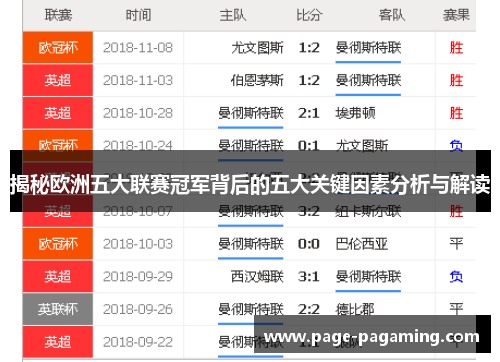Click score 2:1 against 埃弗顿
The width and height of the screenshot is (500, 362).
(x=309, y=113)
